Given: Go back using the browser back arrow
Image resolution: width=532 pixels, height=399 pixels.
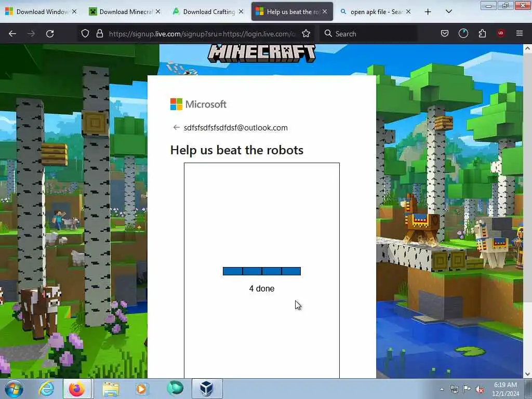Looking at the screenshot, I should click(12, 34).
